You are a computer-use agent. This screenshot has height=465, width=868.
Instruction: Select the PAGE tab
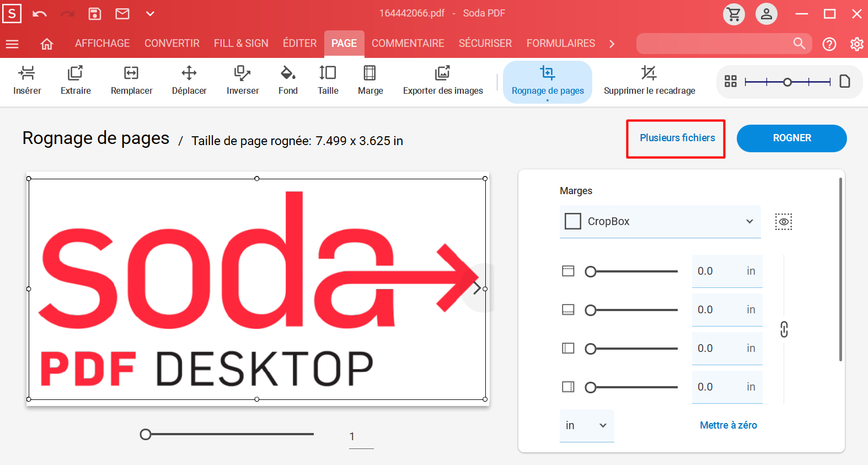[x=344, y=44]
